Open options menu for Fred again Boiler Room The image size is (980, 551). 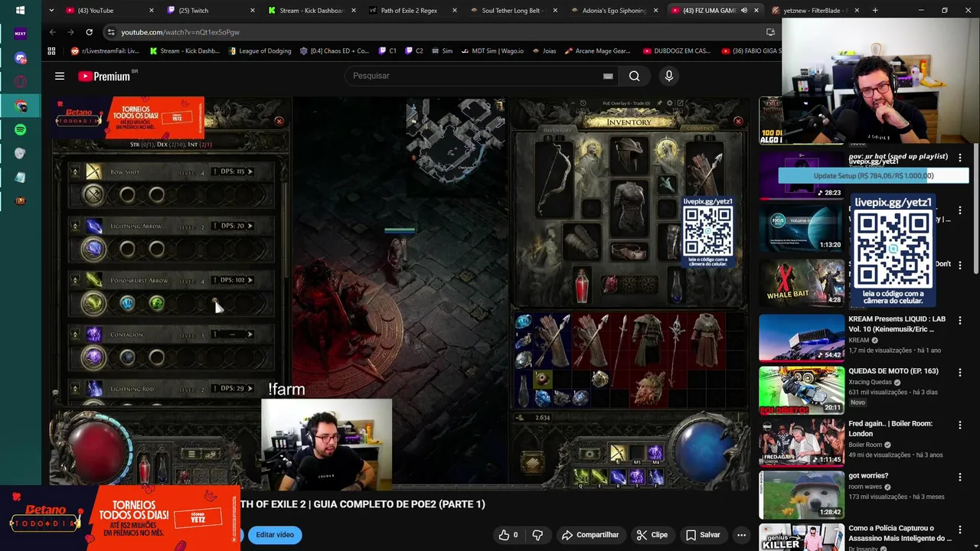[959, 424]
